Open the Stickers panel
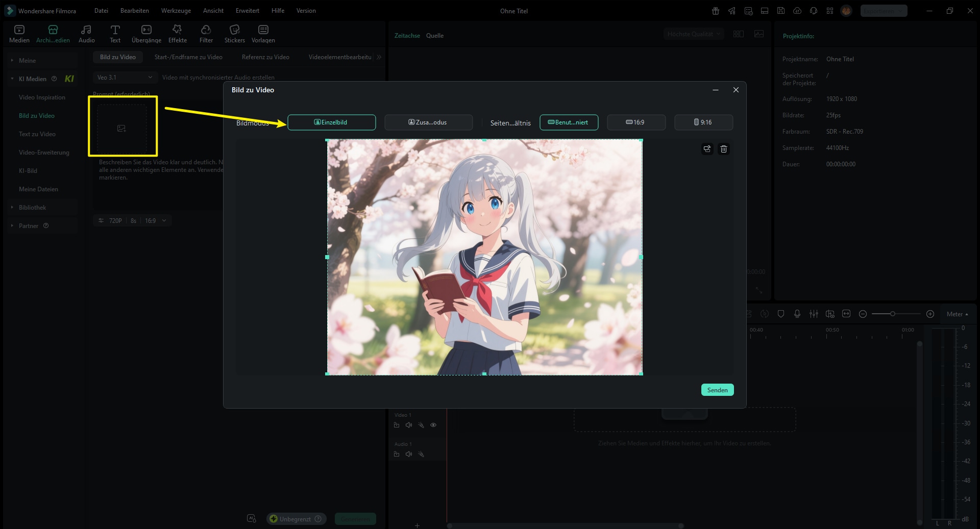This screenshot has height=529, width=980. [x=234, y=34]
